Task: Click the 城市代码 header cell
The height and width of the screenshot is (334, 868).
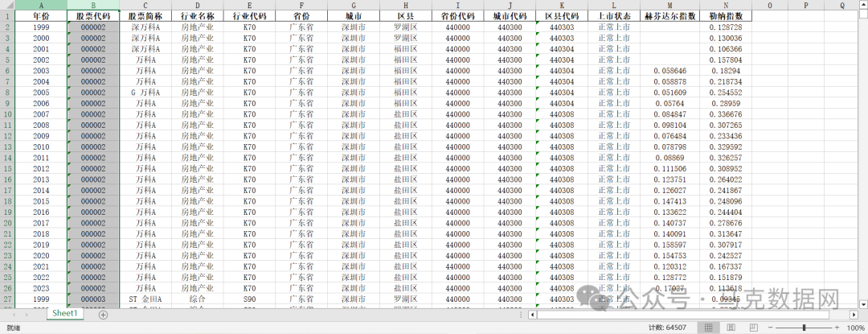Action: (510, 15)
